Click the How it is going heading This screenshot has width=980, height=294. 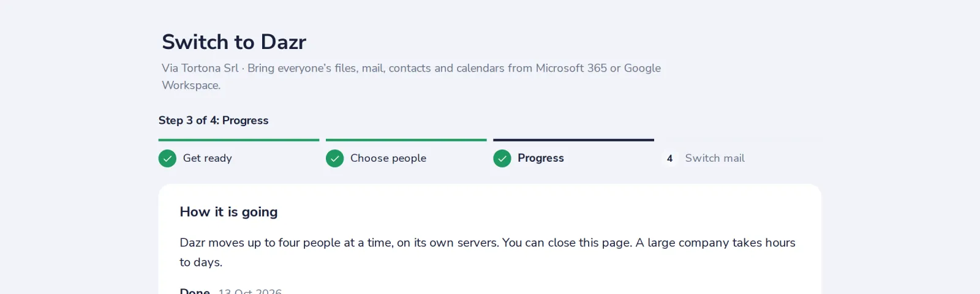(x=228, y=212)
